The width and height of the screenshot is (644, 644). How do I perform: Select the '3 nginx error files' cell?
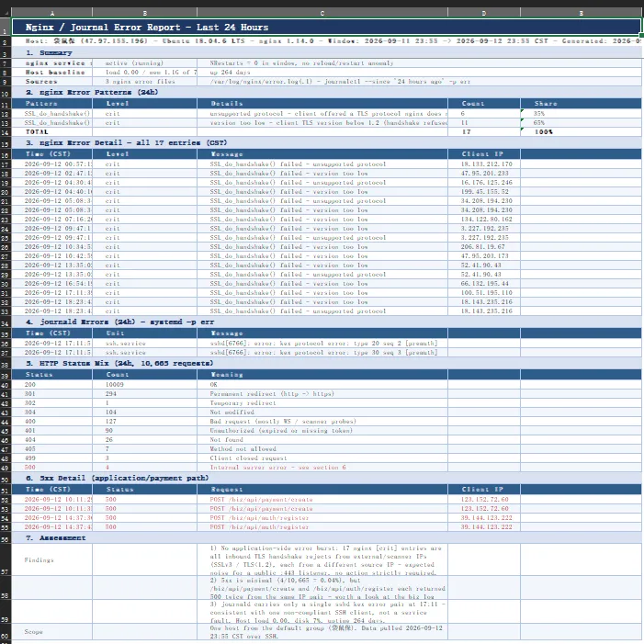click(x=145, y=82)
